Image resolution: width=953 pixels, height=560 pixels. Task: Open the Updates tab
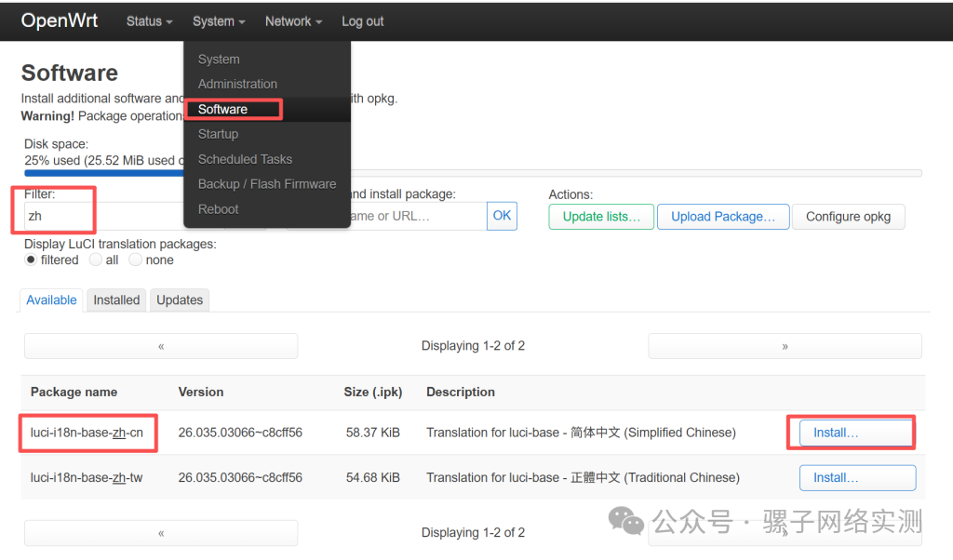[179, 300]
